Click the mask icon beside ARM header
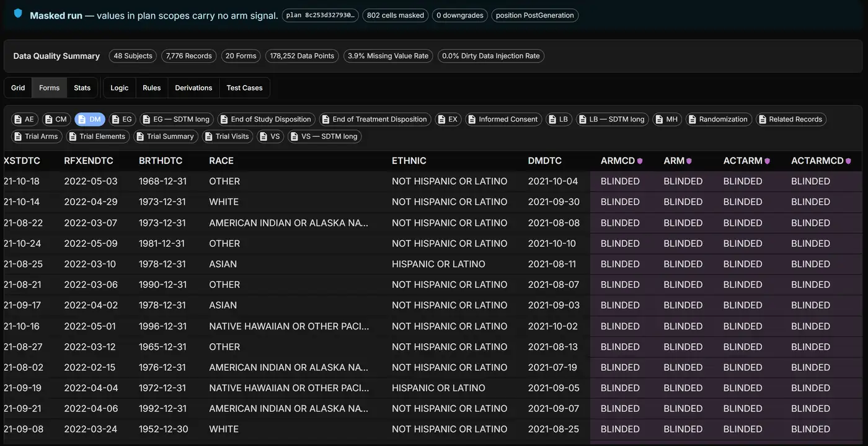Viewport: 868px width, 446px height. click(x=688, y=161)
